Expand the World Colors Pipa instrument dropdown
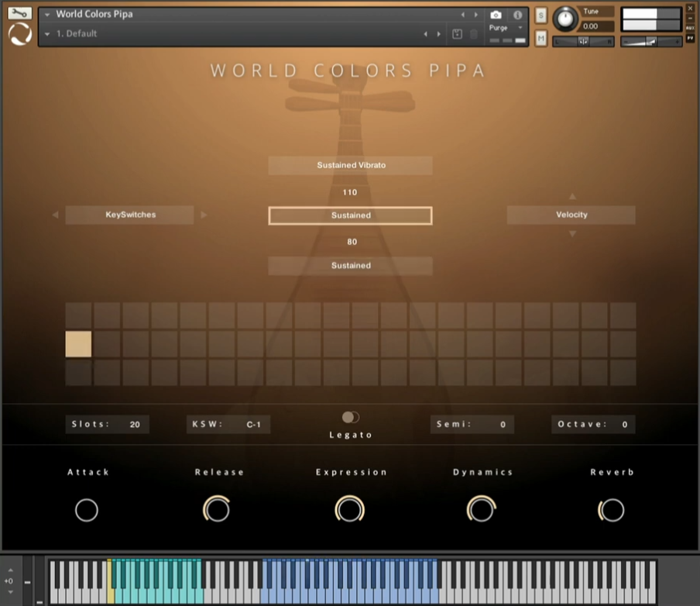The width and height of the screenshot is (700, 606). [x=47, y=15]
